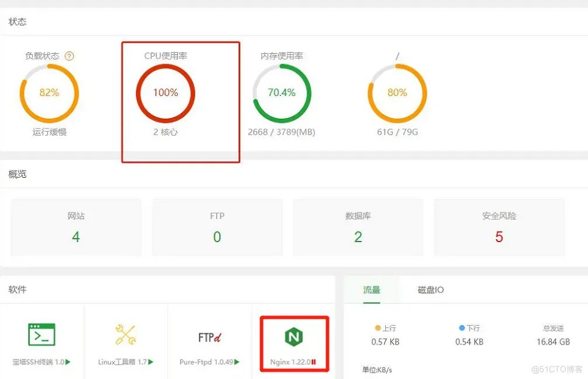Switch to the 磁盘IO tab
Image resolution: width=588 pixels, height=379 pixels.
pos(431,290)
